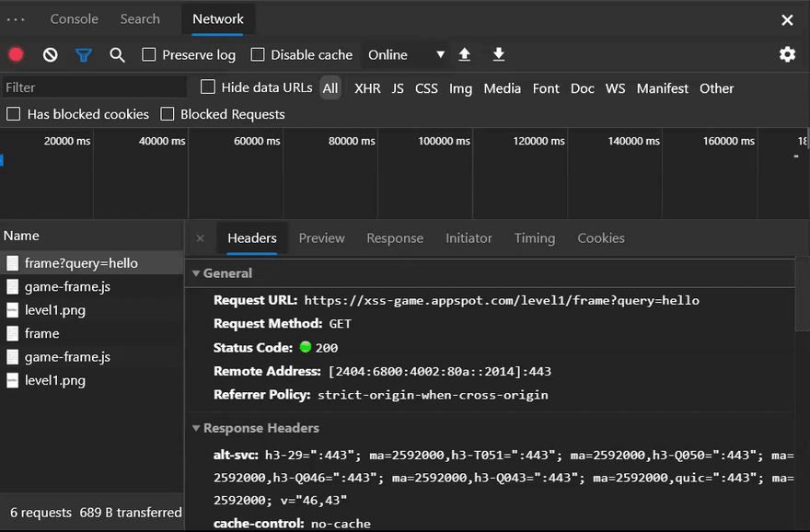This screenshot has height=532, width=810.
Task: Click the 60000 ms timeline marker
Action: [257, 141]
